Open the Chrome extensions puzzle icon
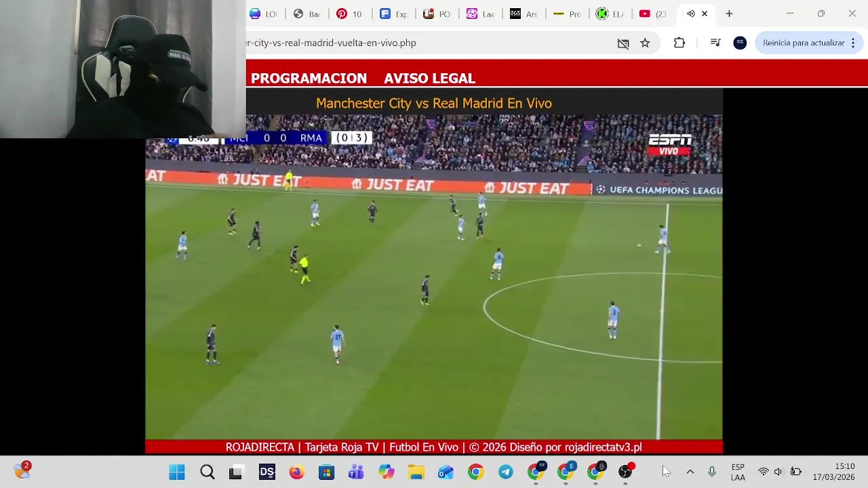Image resolution: width=868 pixels, height=488 pixels. pyautogui.click(x=679, y=43)
